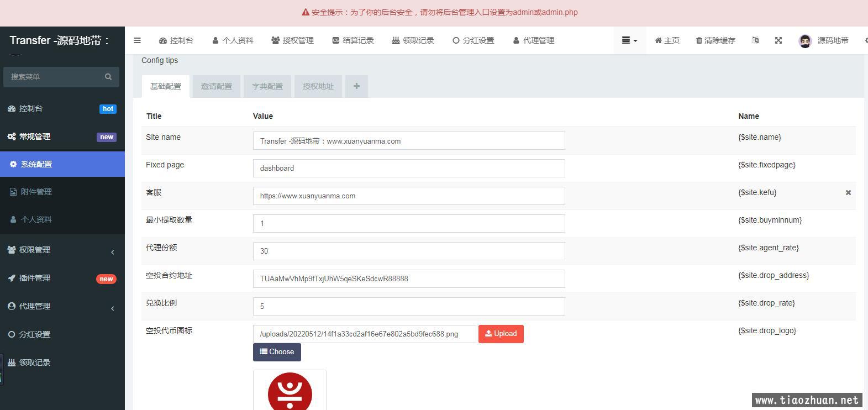Click the hamburger sidebar toggle icon
Screen dimensions: 868x410
(137, 40)
